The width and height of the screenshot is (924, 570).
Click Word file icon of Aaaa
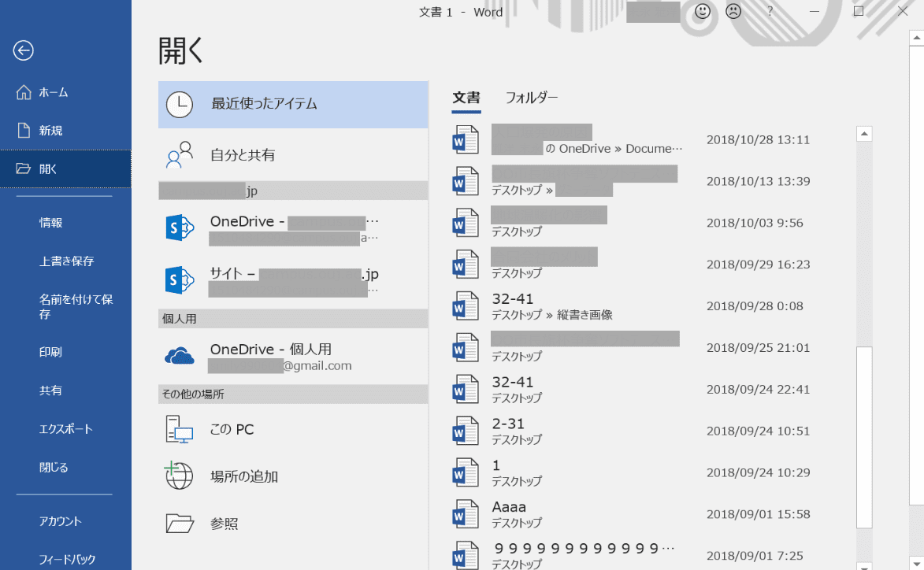coord(466,514)
